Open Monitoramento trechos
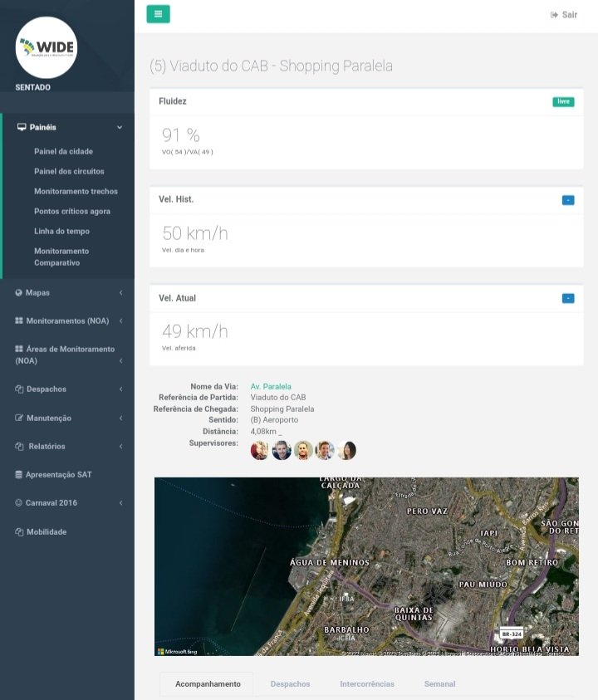The height and width of the screenshot is (700, 598). 76,191
